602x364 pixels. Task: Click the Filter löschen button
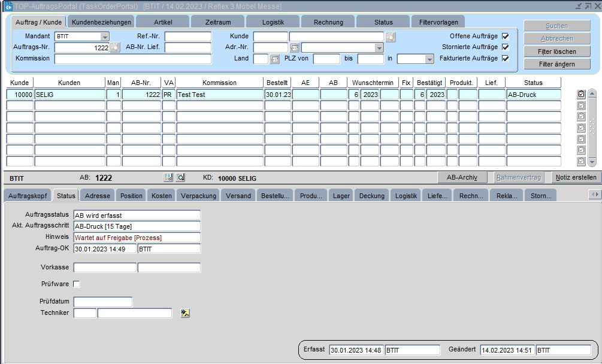pos(556,51)
